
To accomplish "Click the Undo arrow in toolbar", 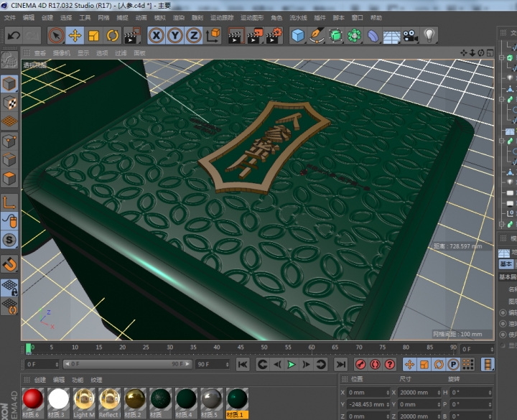I will point(14,34).
